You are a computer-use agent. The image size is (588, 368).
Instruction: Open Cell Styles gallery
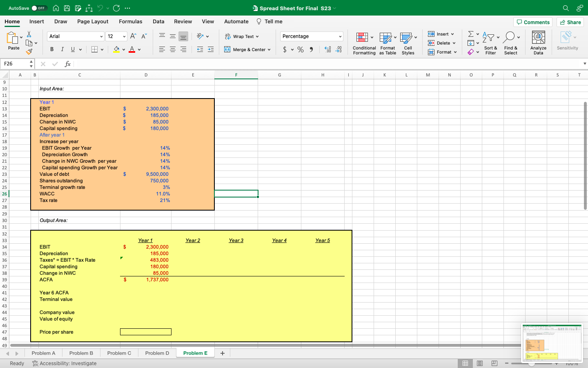408,43
